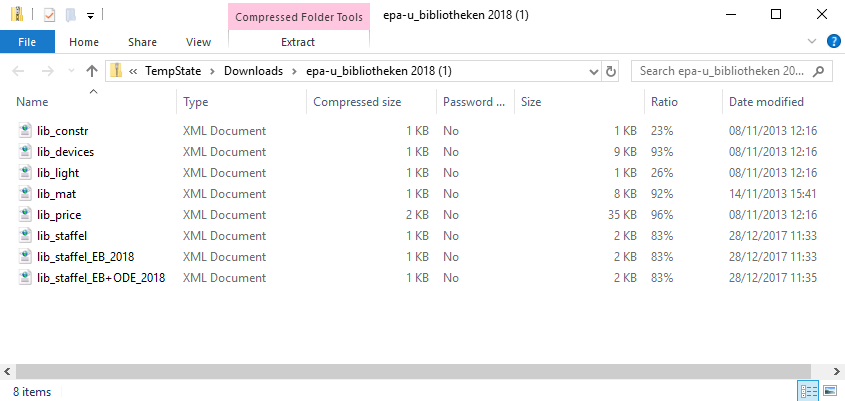Open the Extract tab

click(298, 42)
